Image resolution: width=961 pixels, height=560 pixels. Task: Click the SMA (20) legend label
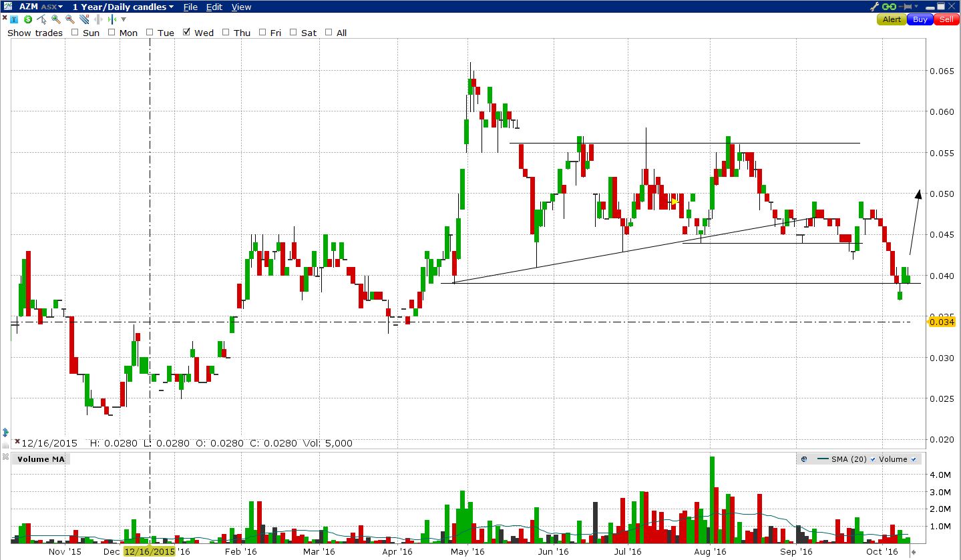click(849, 459)
